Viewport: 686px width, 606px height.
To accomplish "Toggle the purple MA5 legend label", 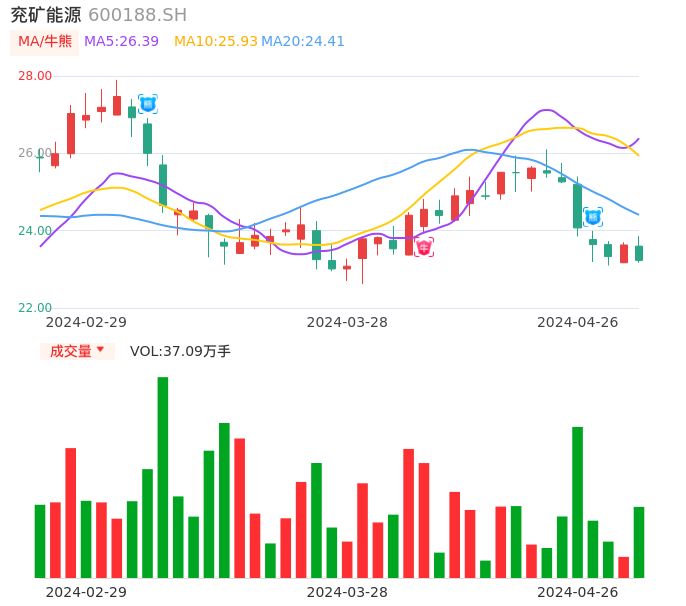I will click(x=121, y=42).
